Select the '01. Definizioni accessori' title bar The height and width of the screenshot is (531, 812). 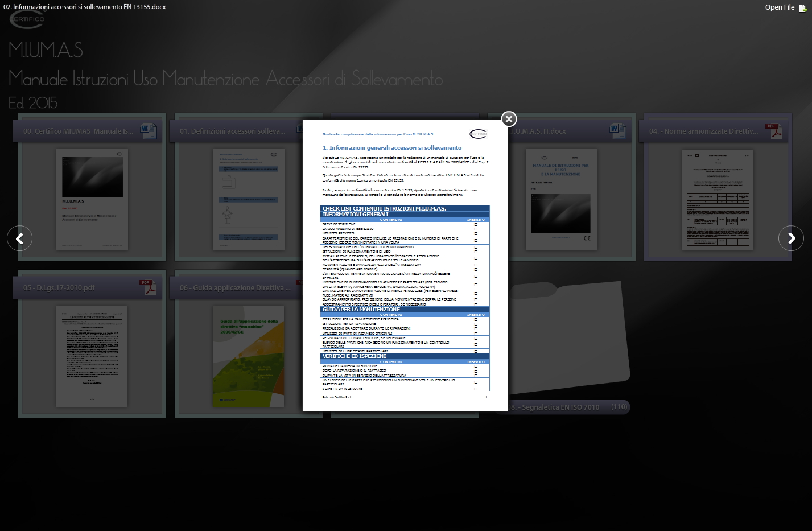[x=233, y=131]
